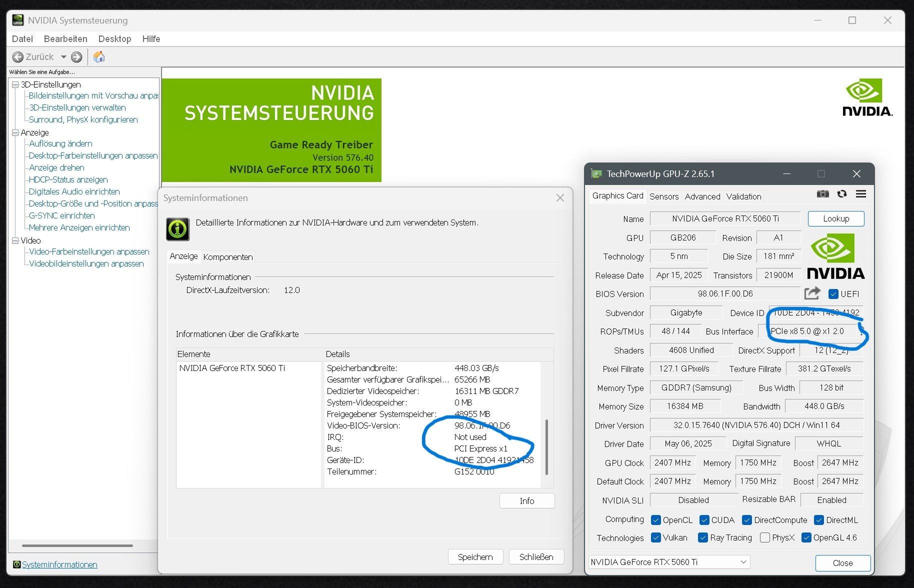
Task: Go to the home icon in toolbar
Action: (99, 57)
